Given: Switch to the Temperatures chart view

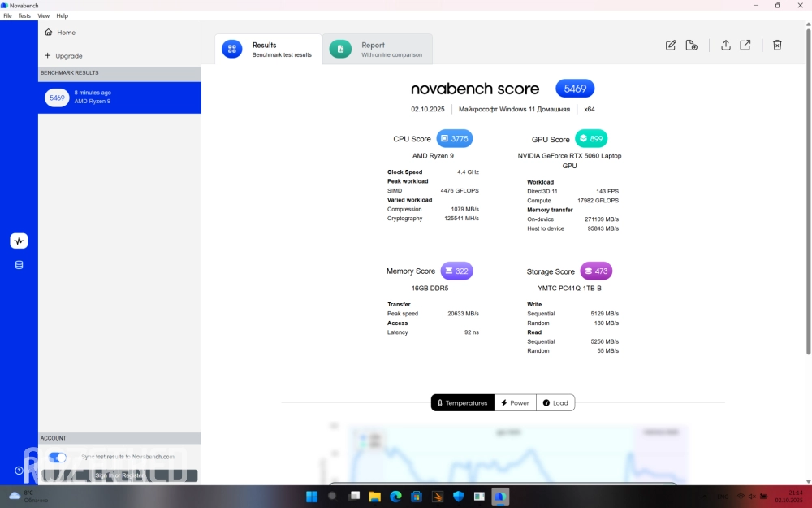Looking at the screenshot, I should (462, 402).
